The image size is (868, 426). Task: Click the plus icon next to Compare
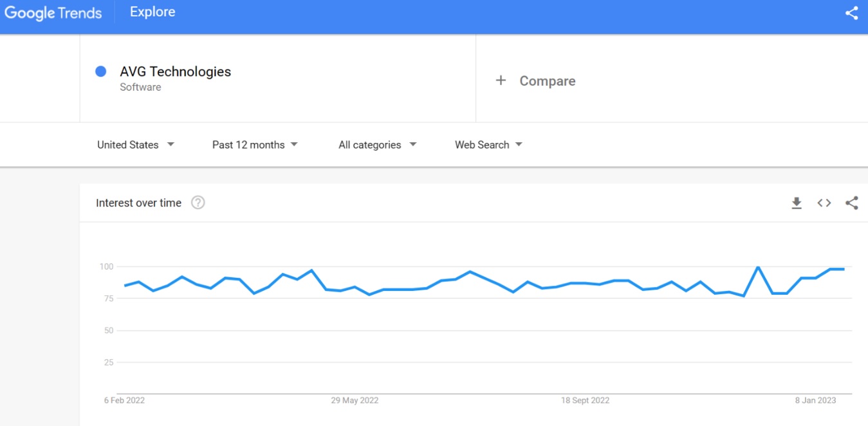click(501, 80)
